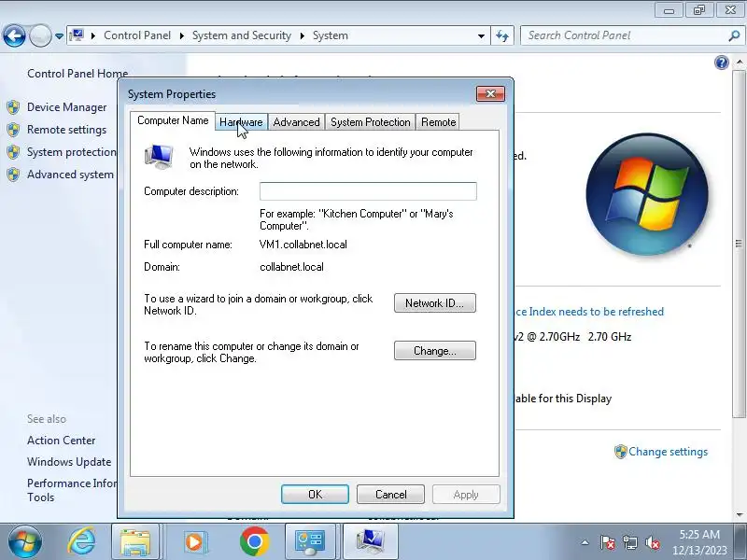Image resolution: width=747 pixels, height=560 pixels.
Task: Click the vertical scrollbar thumb
Action: pos(739,244)
